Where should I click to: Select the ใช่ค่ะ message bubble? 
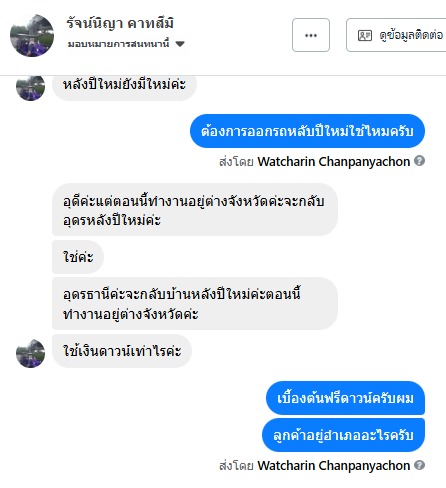pos(78,257)
